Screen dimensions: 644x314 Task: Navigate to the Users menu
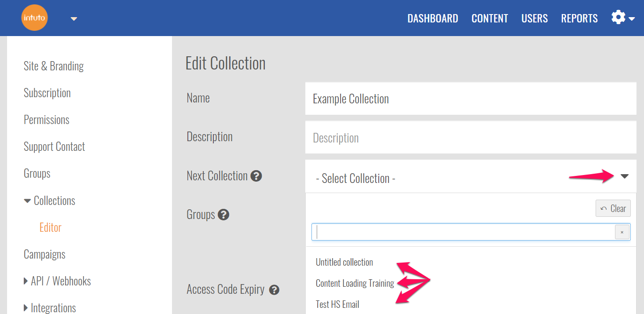(x=534, y=18)
